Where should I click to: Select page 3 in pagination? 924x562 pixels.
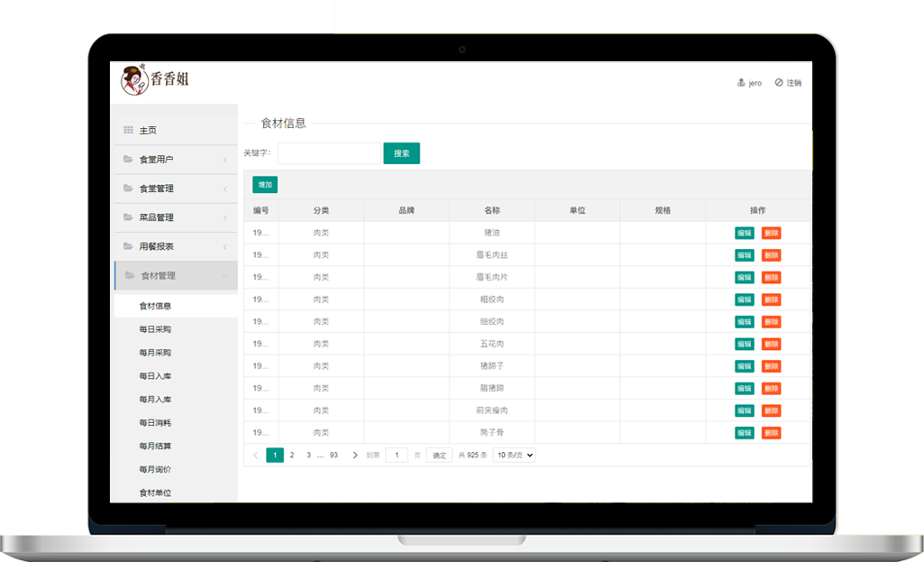[x=308, y=456]
